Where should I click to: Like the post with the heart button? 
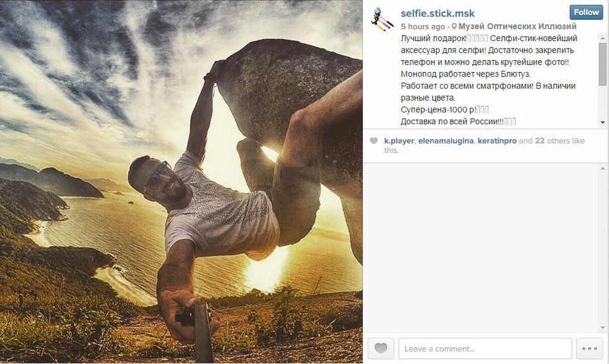coord(380,348)
